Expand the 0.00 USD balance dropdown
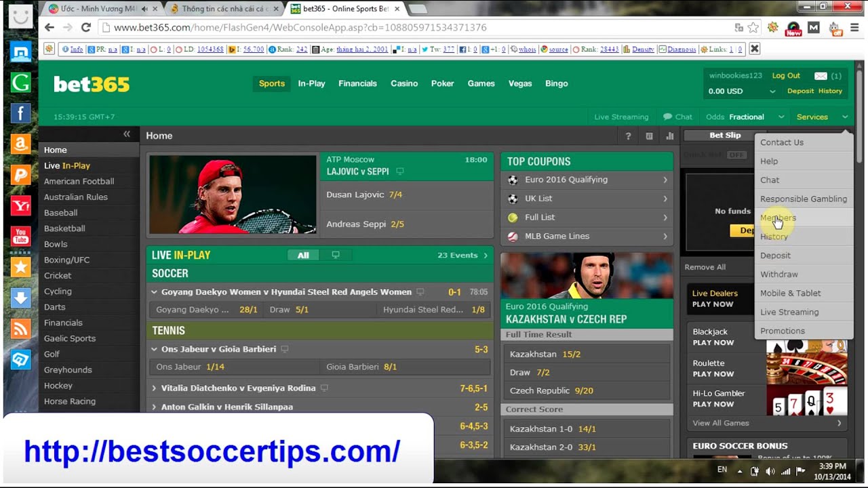Image resolution: width=868 pixels, height=488 pixels. [772, 91]
